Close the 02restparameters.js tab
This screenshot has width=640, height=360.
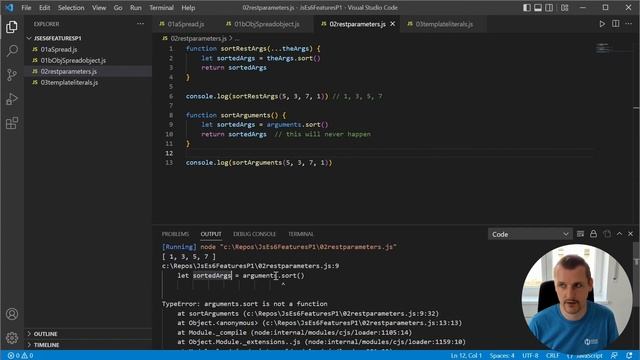coord(393,24)
